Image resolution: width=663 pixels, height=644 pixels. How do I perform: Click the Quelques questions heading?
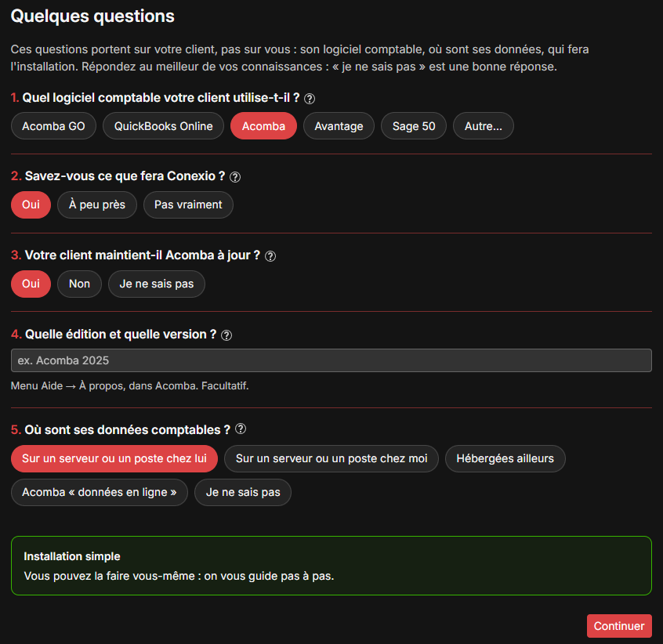(x=92, y=16)
